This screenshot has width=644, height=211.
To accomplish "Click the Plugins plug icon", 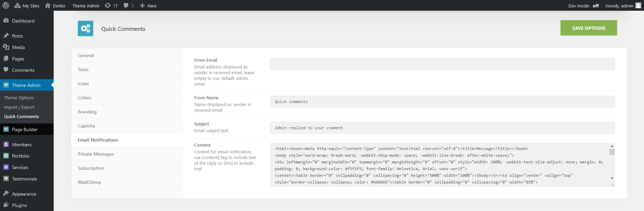I will (6, 205).
